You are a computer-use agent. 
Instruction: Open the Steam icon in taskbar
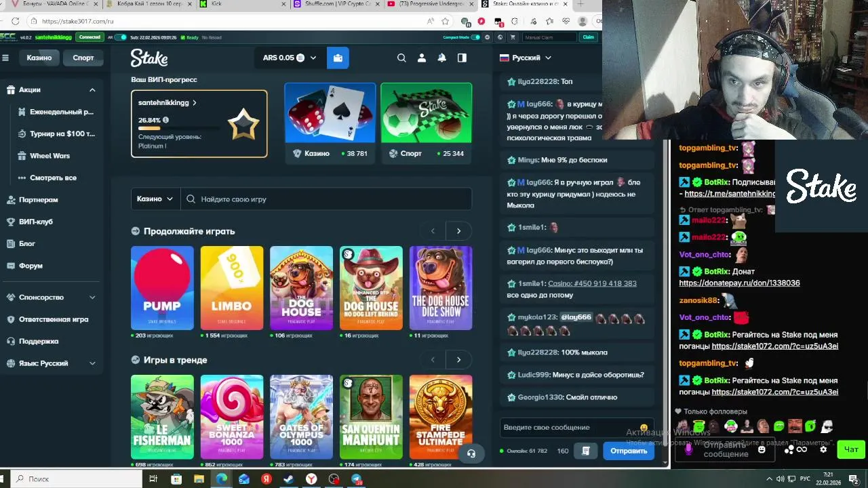click(x=288, y=479)
